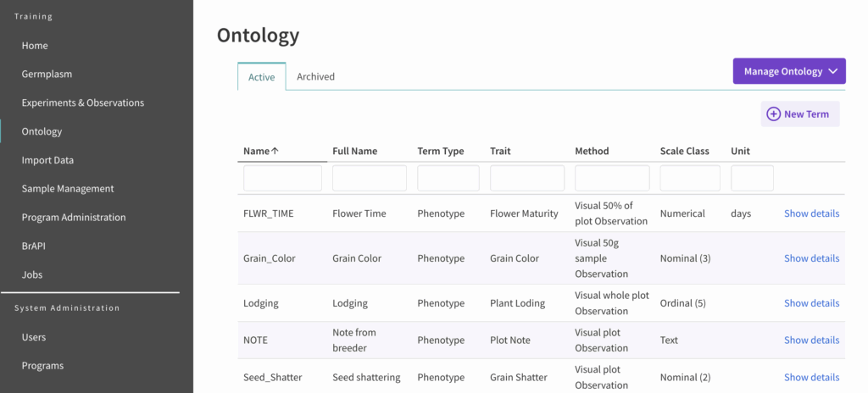Open Import Data from sidebar
Image resolution: width=868 pixels, height=393 pixels.
coord(47,160)
